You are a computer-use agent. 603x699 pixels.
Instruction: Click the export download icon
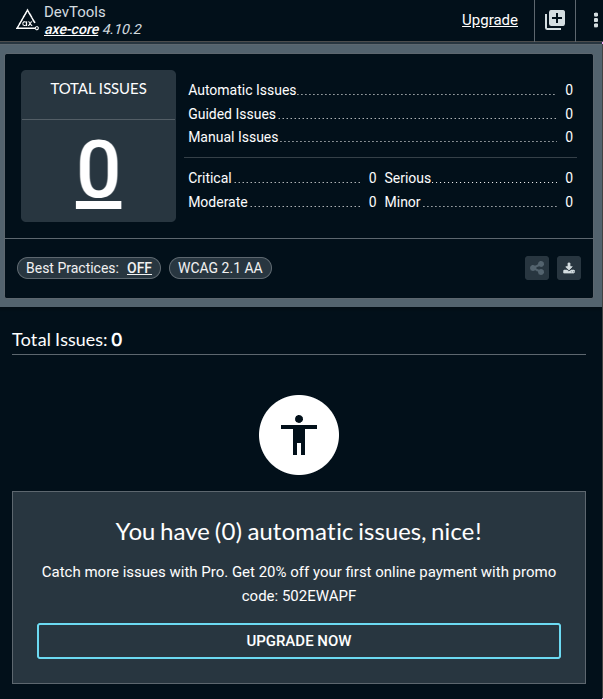(x=569, y=268)
